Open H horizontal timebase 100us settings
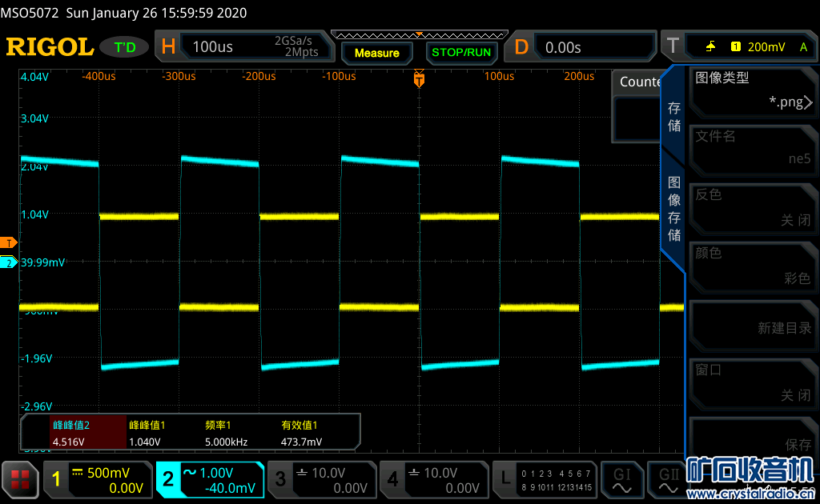820x504 pixels. [241, 47]
